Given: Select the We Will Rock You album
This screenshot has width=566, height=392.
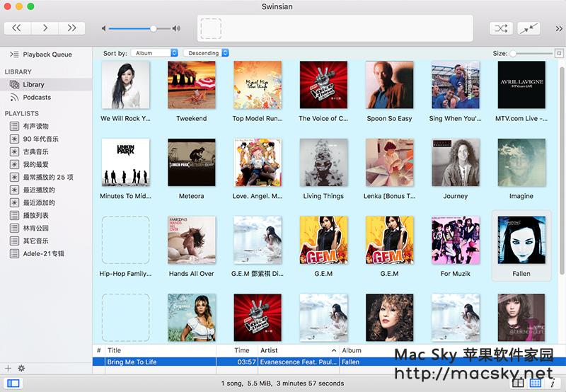Looking at the screenshot, I should click(125, 85).
